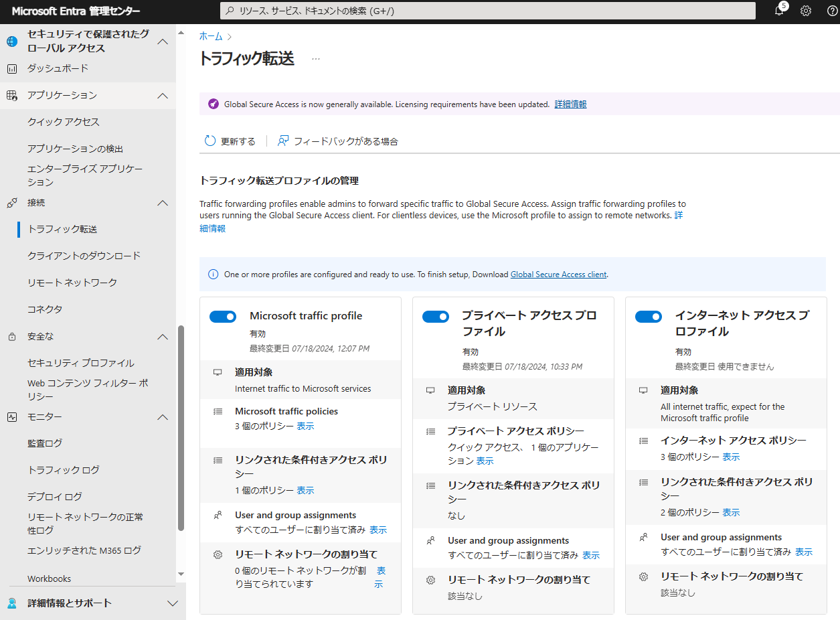The height and width of the screenshot is (620, 840).
Task: Click the feedback person icon
Action: click(283, 141)
